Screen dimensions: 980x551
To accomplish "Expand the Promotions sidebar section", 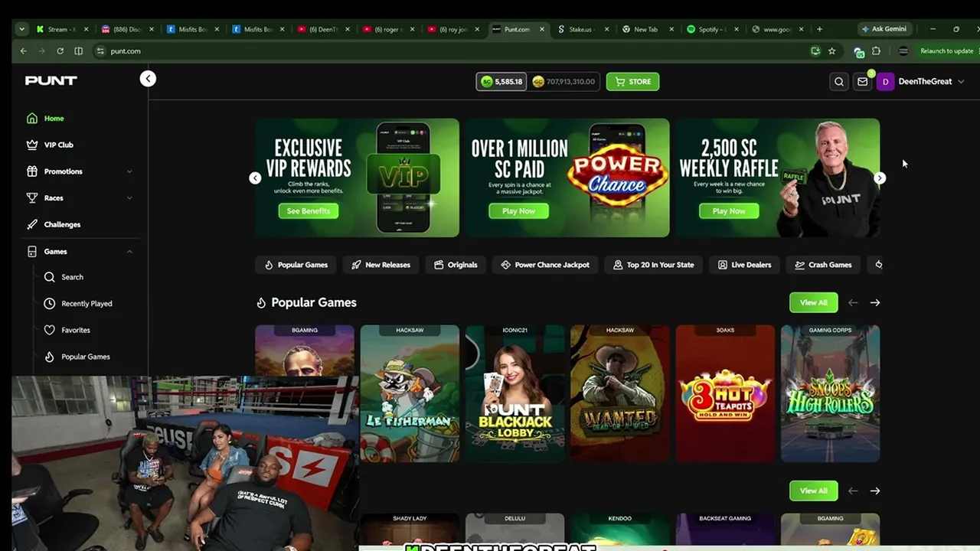I will (129, 171).
